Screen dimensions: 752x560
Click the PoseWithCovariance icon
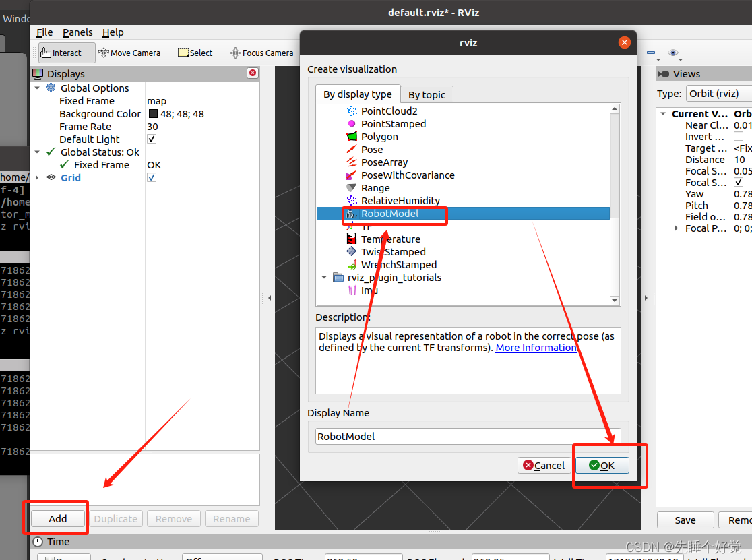[352, 175]
